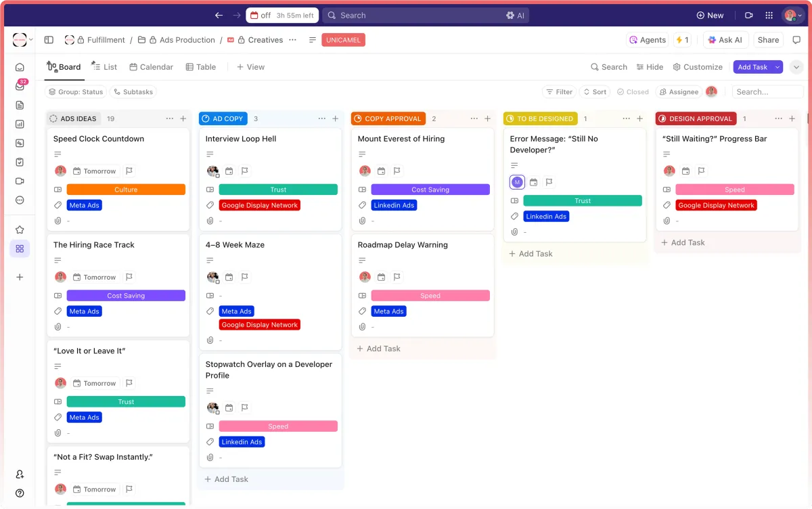Click the lightning automations icon showing 1
The height and width of the screenshot is (509, 812).
[682, 40]
